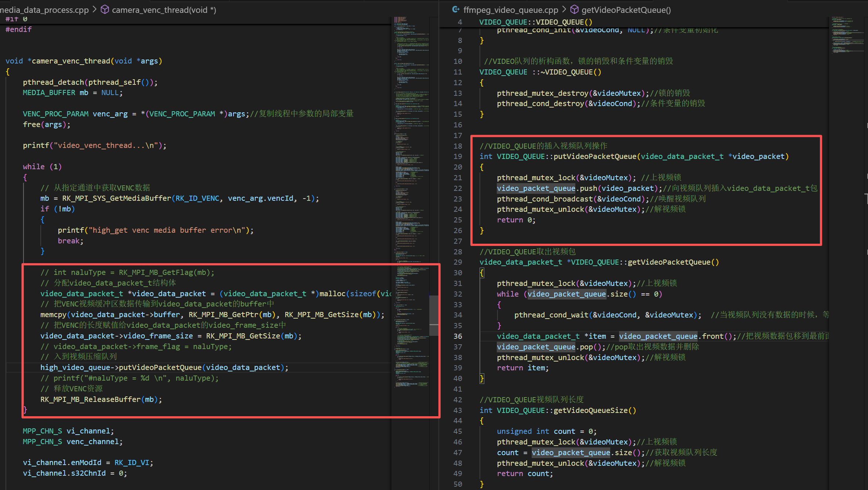Click the C++ file icon in right breadcrumb

pyautogui.click(x=456, y=10)
